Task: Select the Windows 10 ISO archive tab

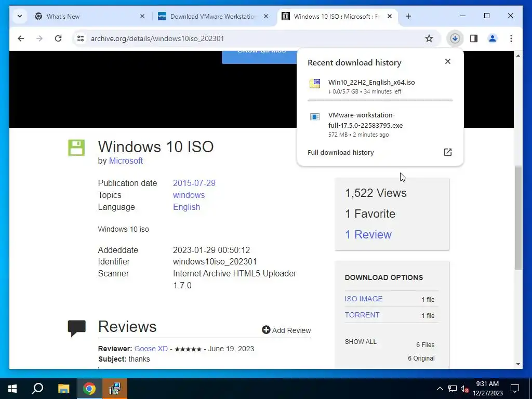Action: coord(337,16)
